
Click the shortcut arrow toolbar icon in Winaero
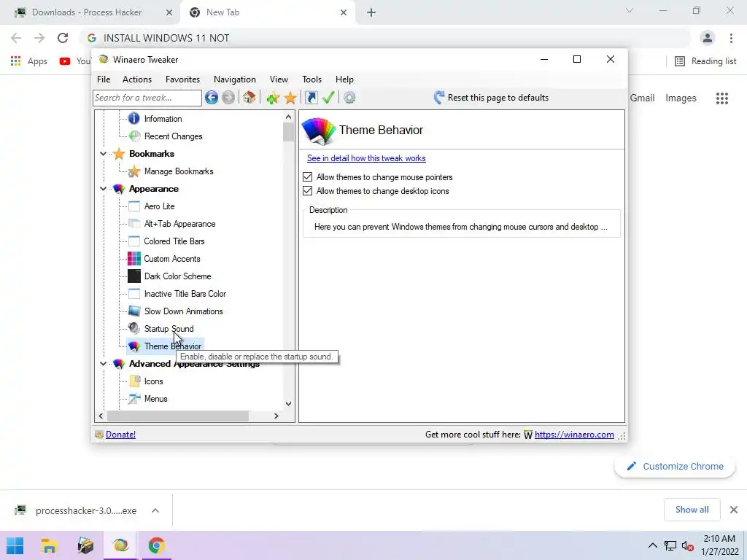[311, 98]
